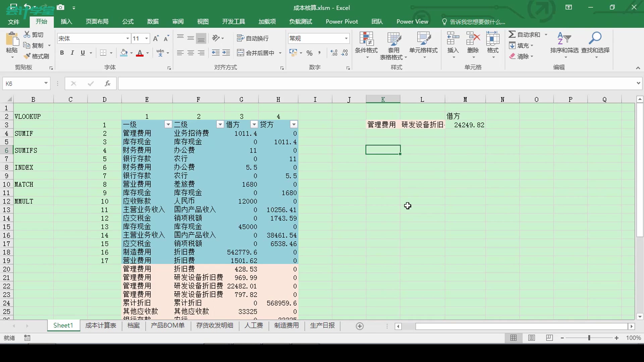Toggle italic formatting on the ribbon

click(72, 53)
